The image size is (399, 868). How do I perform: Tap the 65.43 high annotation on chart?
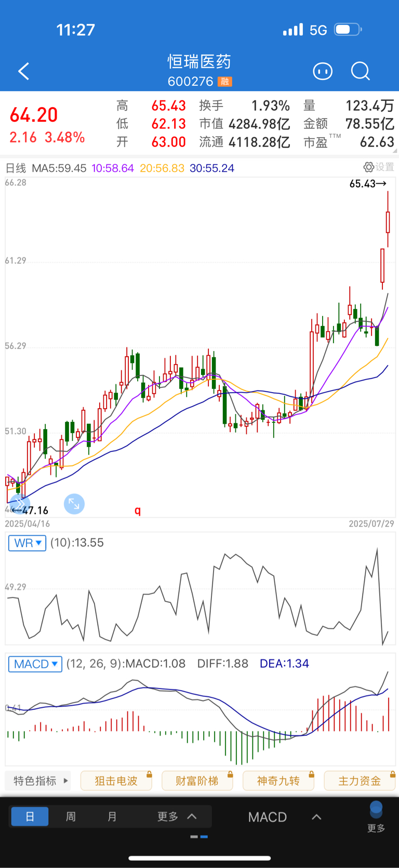click(x=368, y=184)
